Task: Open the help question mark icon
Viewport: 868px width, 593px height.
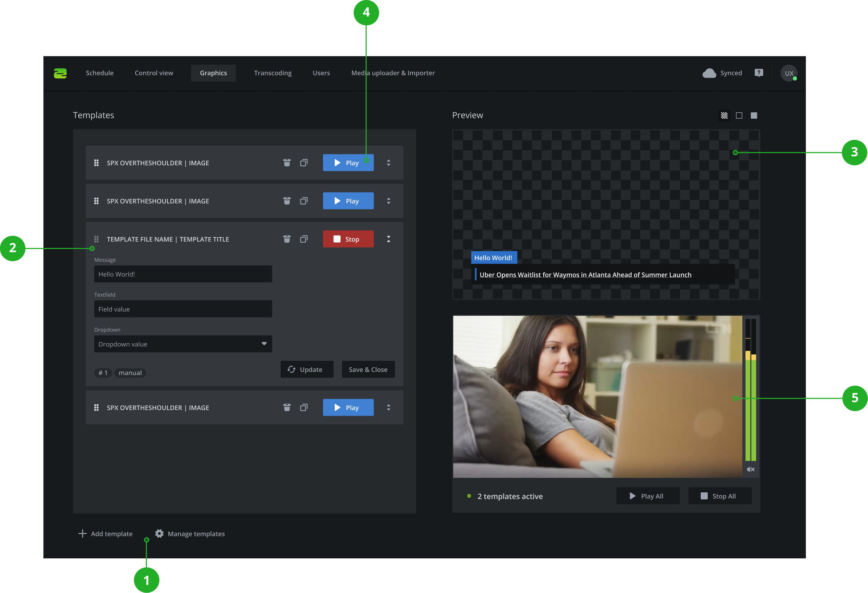Action: point(759,73)
